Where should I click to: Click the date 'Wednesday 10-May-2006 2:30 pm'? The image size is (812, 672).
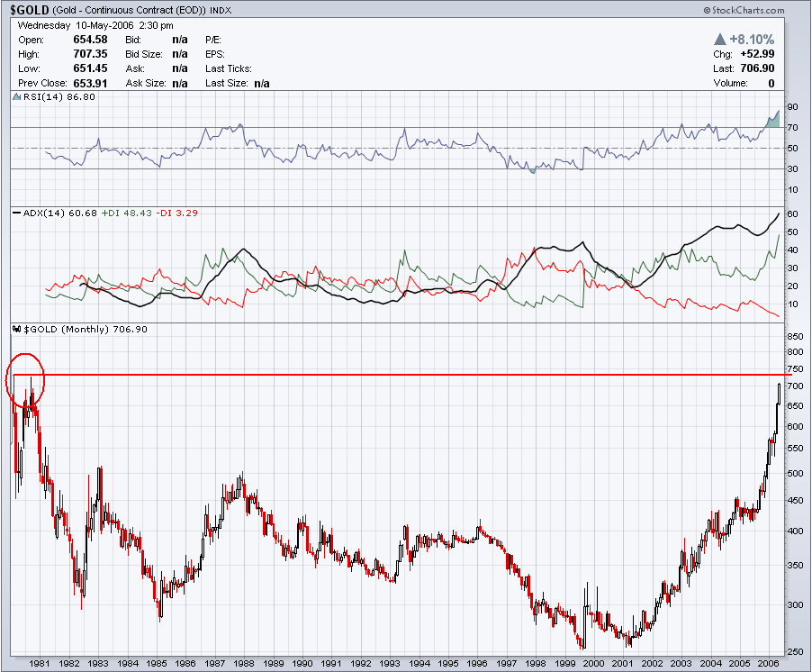pos(95,25)
